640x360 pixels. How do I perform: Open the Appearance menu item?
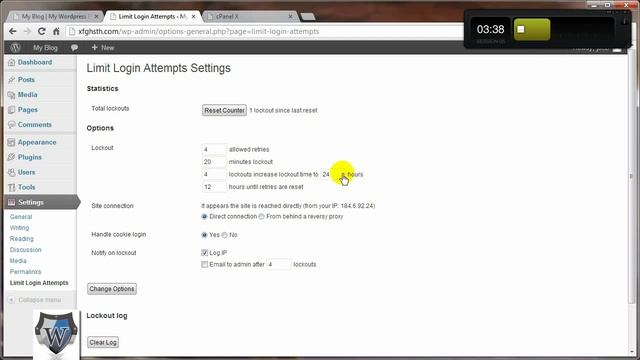(x=37, y=142)
